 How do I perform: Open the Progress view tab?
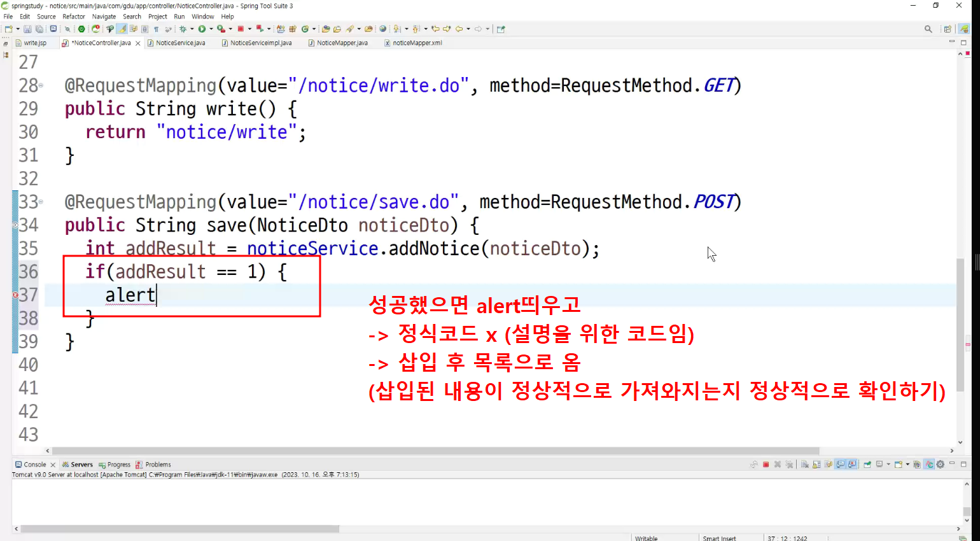tap(115, 465)
